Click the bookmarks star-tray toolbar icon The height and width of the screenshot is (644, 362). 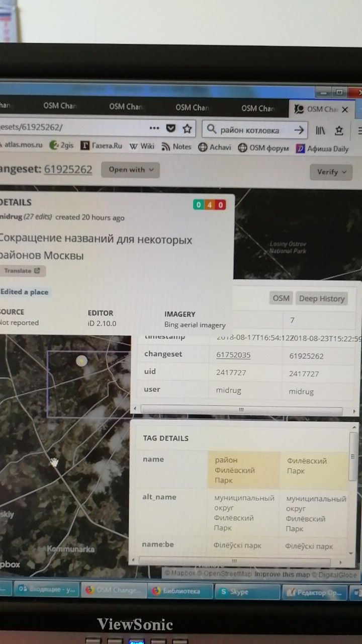(339, 130)
